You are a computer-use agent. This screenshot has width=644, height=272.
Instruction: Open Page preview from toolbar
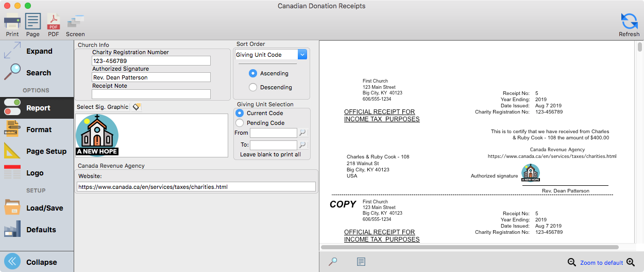(33, 25)
